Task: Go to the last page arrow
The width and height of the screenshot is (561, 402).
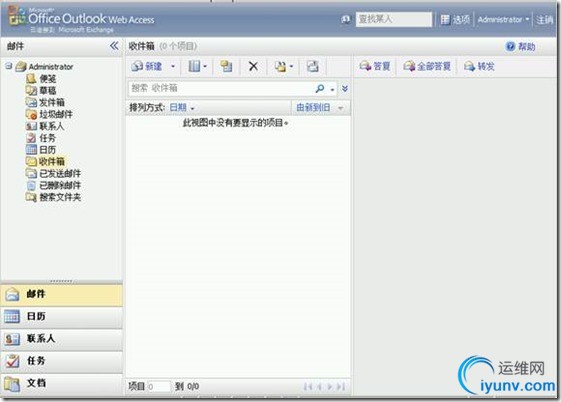Action: tap(341, 387)
